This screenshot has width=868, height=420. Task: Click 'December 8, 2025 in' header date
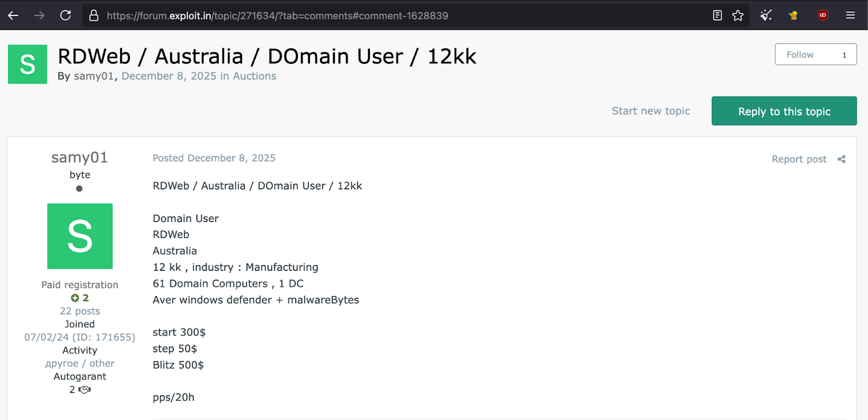click(175, 76)
